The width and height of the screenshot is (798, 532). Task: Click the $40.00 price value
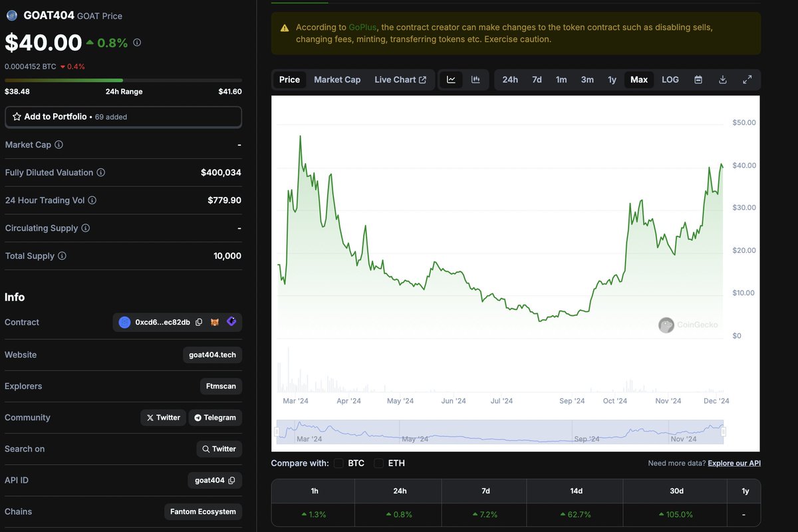click(x=43, y=43)
